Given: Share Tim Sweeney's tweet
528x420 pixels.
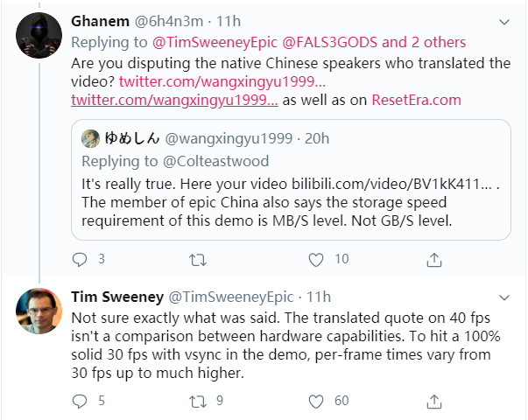Looking at the screenshot, I should coord(434,400).
